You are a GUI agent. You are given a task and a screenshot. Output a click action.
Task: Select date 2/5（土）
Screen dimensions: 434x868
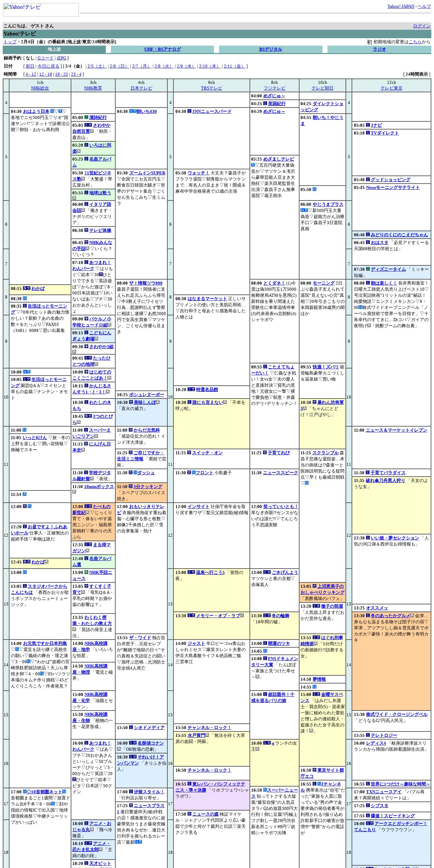pyautogui.click(x=96, y=66)
